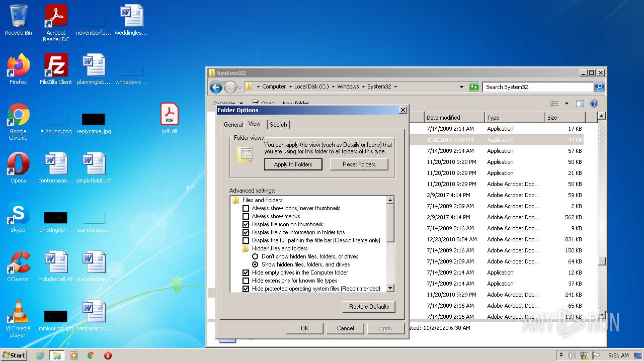
Task: Open Explorer Help question mark icon
Action: click(594, 104)
